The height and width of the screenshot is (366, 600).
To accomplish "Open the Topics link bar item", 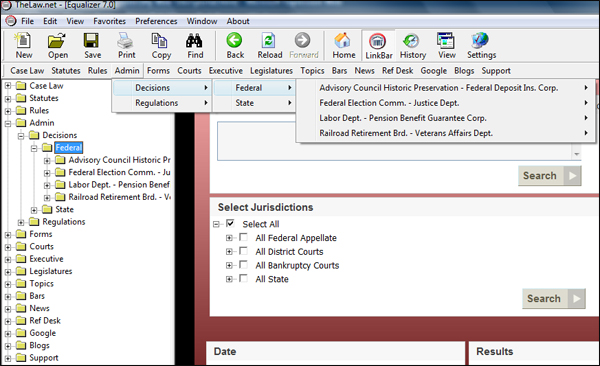I will 312,70.
